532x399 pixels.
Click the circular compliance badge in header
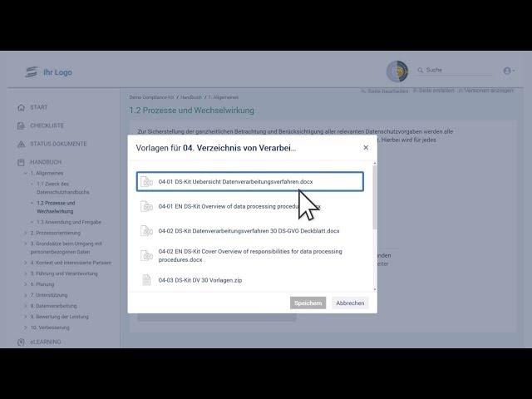[397, 71]
